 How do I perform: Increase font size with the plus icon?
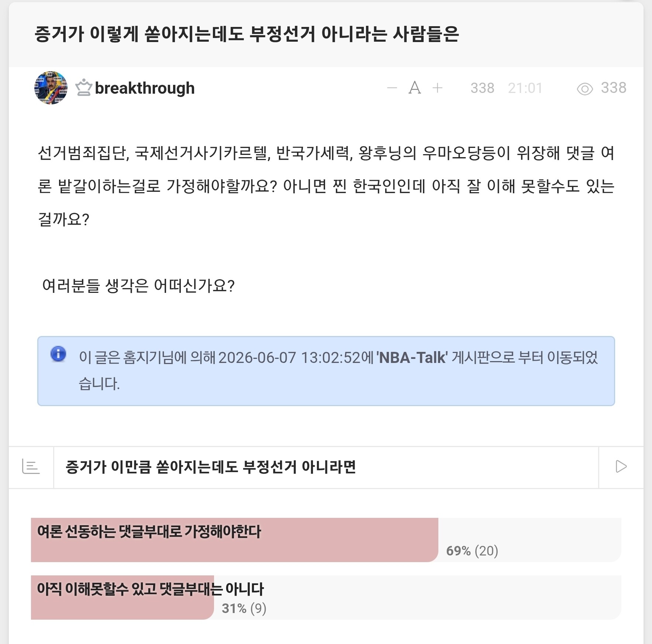tap(437, 88)
